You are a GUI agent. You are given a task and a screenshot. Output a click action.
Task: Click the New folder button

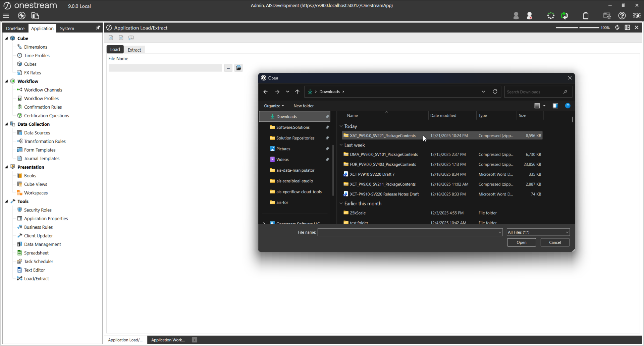(x=303, y=106)
